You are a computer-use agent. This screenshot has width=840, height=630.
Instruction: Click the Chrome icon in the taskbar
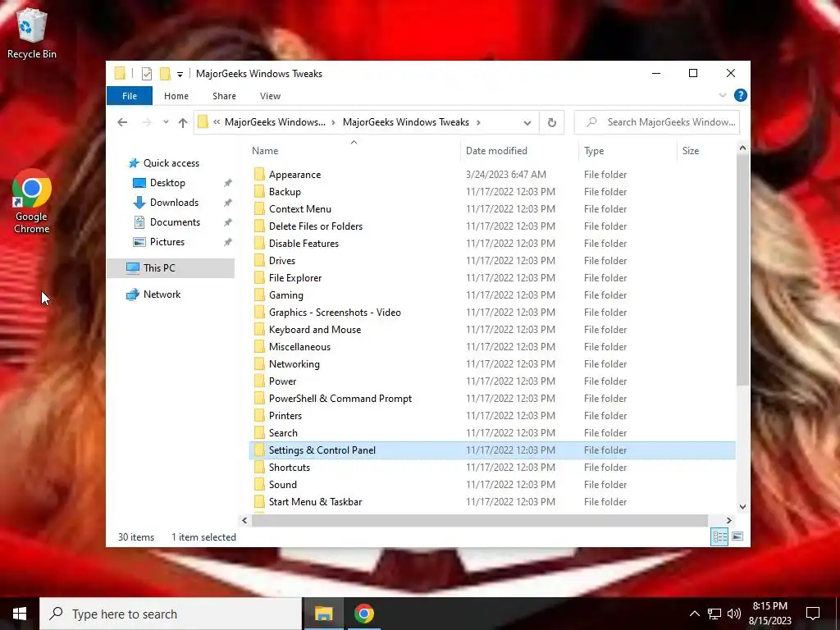click(363, 614)
